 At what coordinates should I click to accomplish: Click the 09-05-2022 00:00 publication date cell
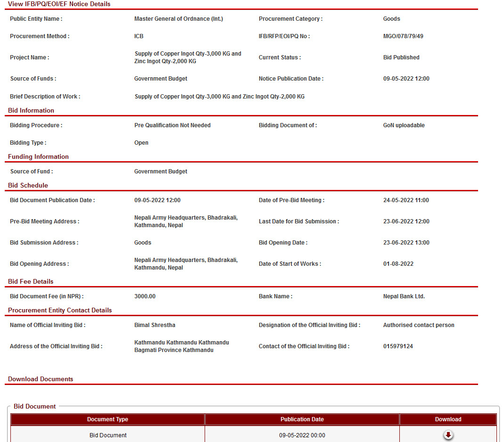click(x=302, y=435)
